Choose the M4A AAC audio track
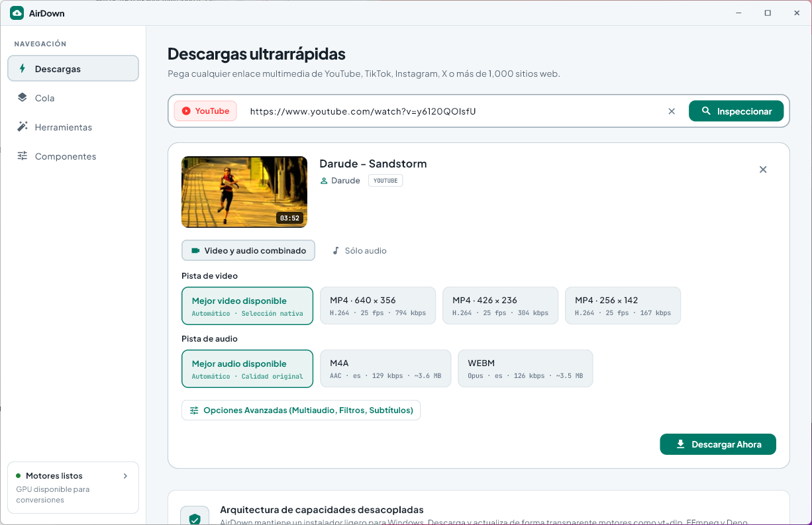Viewport: 812px width, 525px height. [385, 368]
